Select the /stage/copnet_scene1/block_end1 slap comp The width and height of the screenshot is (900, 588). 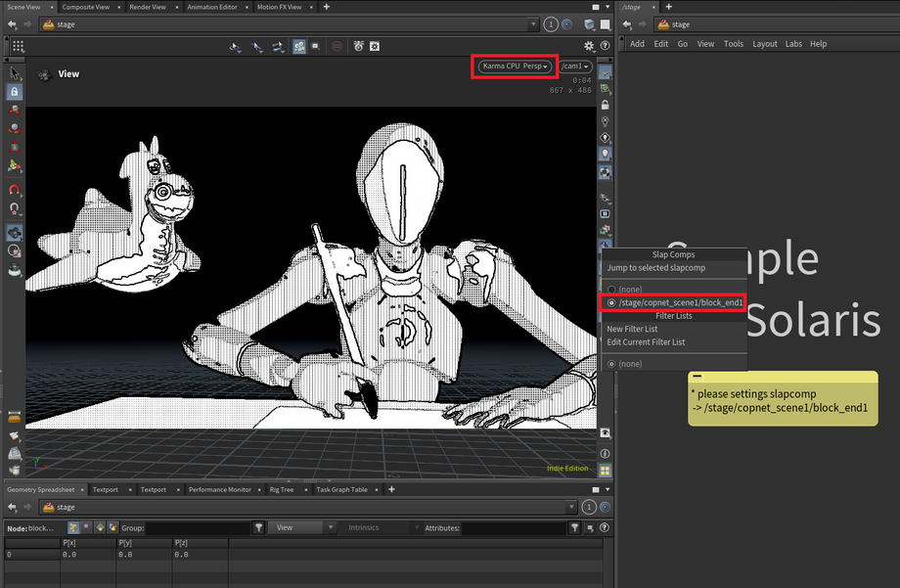(x=675, y=303)
